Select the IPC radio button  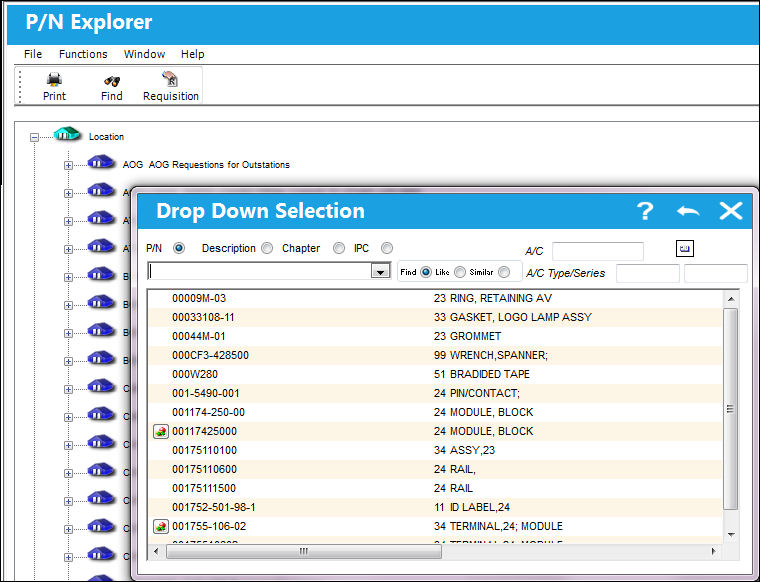387,248
